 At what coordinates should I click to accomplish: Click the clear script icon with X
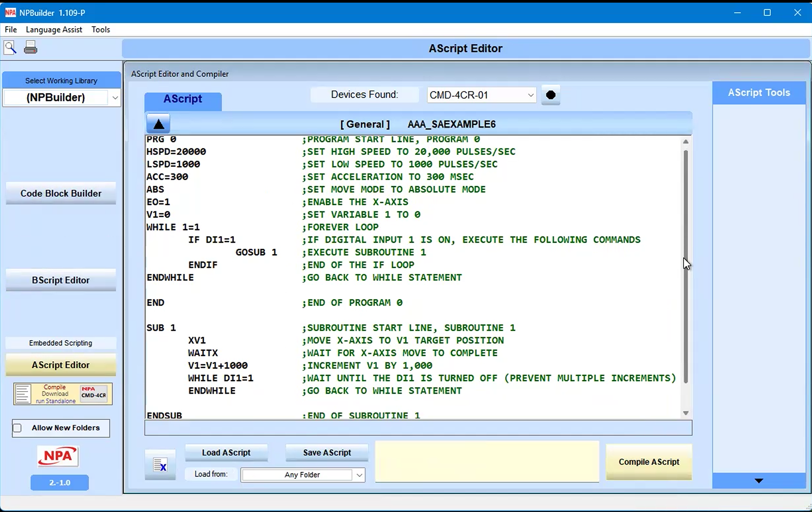pyautogui.click(x=160, y=465)
